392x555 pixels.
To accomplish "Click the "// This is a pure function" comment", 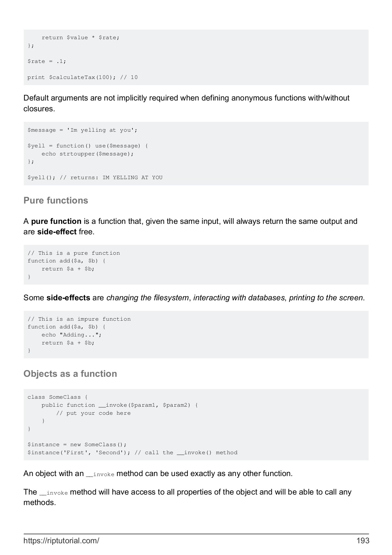I will (74, 253).
